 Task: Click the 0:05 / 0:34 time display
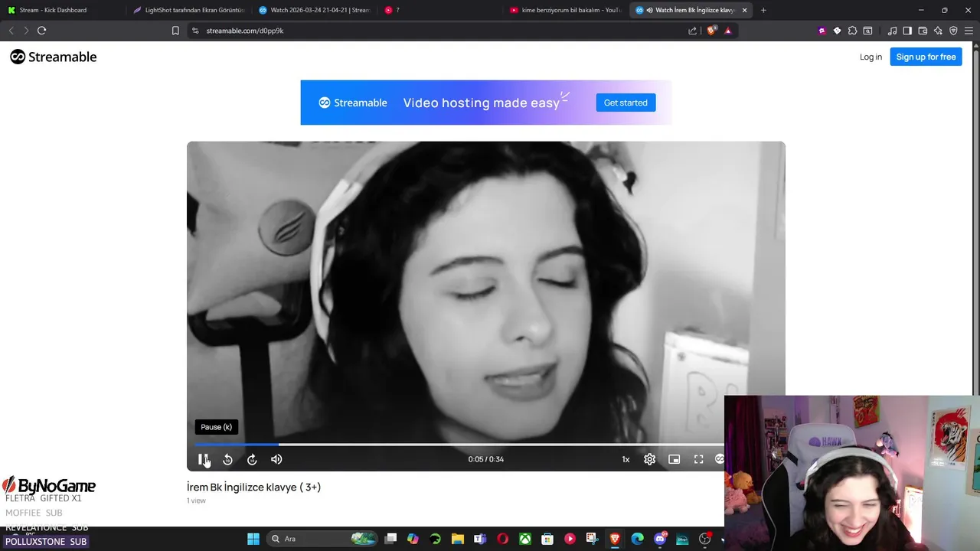(x=486, y=459)
